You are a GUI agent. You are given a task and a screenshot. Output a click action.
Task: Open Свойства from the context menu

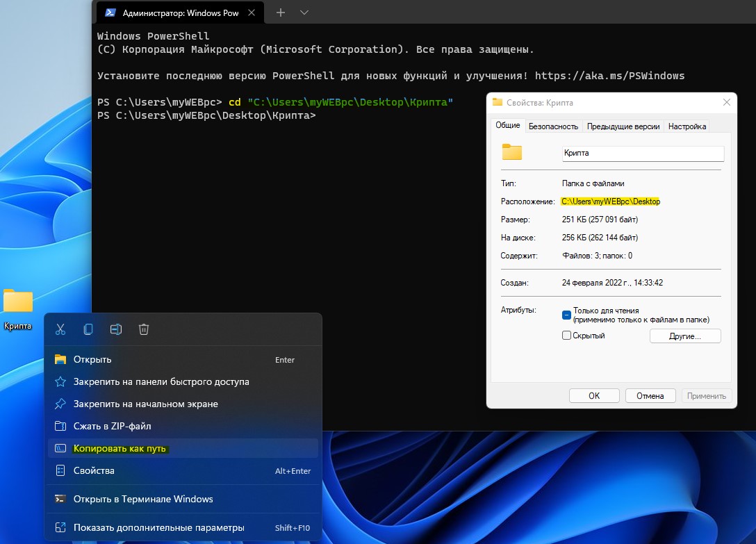(183, 470)
